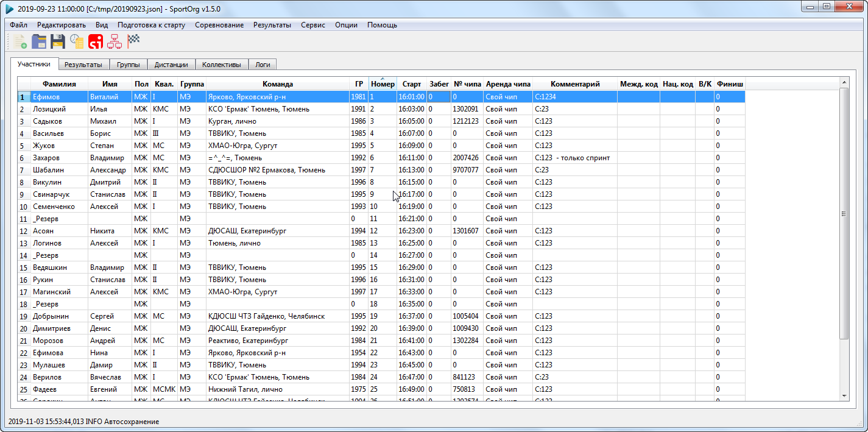Click the team cell СДЮСШОР №2 Ермакова, Тюмень

pos(277,170)
